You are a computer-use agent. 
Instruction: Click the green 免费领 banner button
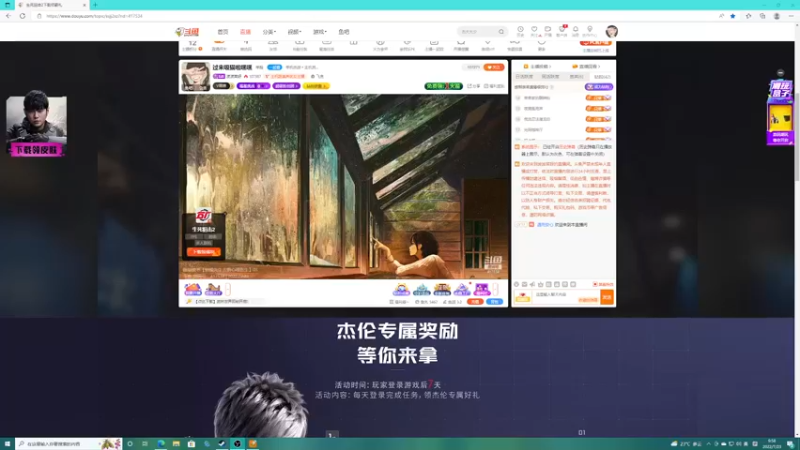point(443,86)
